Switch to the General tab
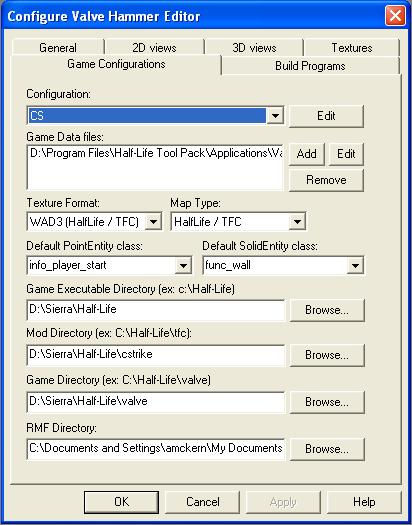 [x=58, y=48]
